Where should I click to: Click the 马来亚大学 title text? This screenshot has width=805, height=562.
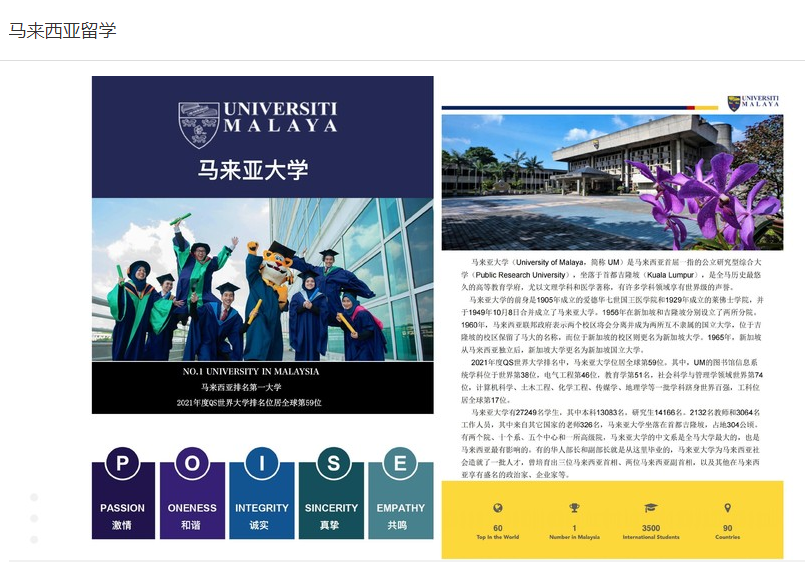[253, 170]
